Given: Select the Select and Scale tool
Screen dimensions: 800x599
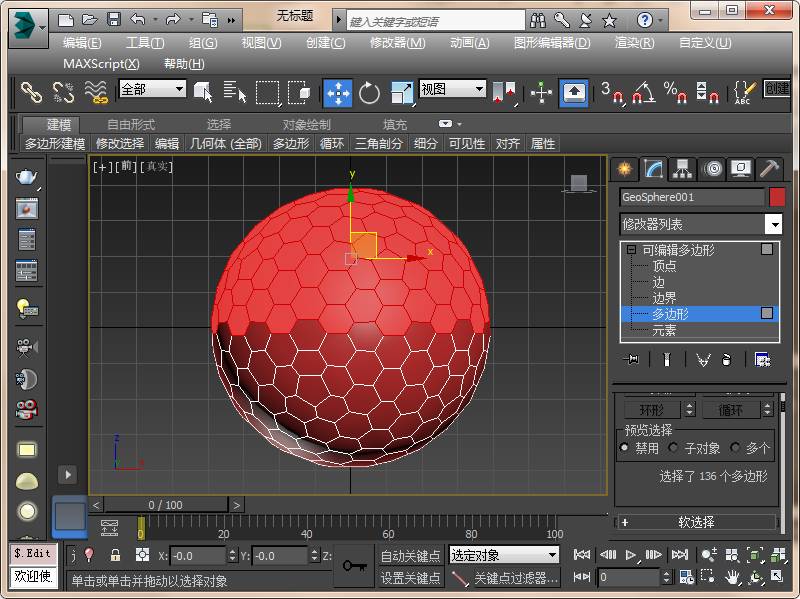Looking at the screenshot, I should point(402,93).
